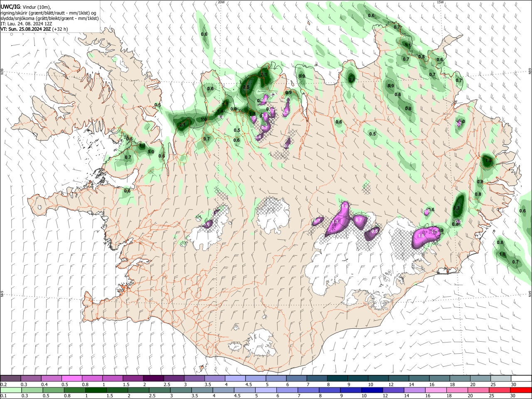Click the '1.8' precipitation value near the east coast
This screenshot has height=399, width=532.
[x=489, y=161]
